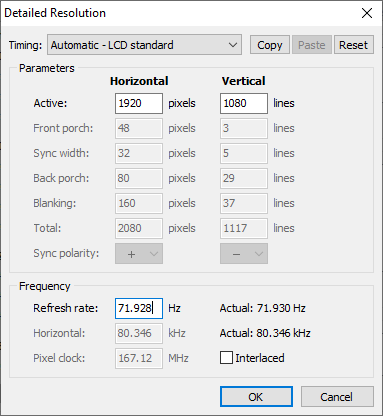
Task: Click the Copy button
Action: 270,45
